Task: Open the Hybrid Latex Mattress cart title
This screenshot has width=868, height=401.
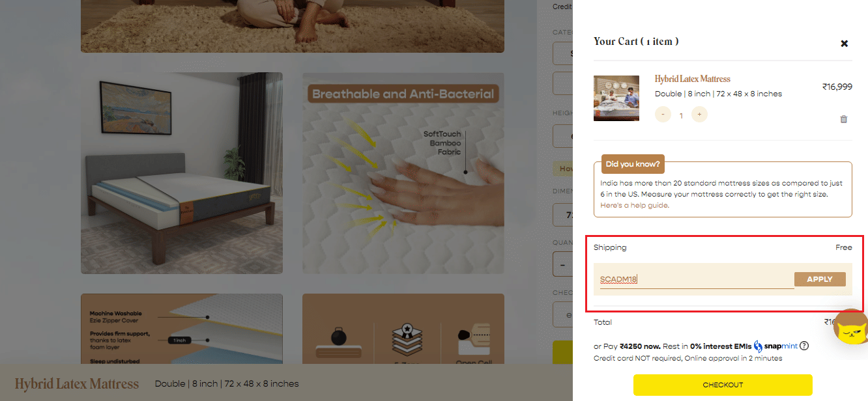Action: (692, 79)
